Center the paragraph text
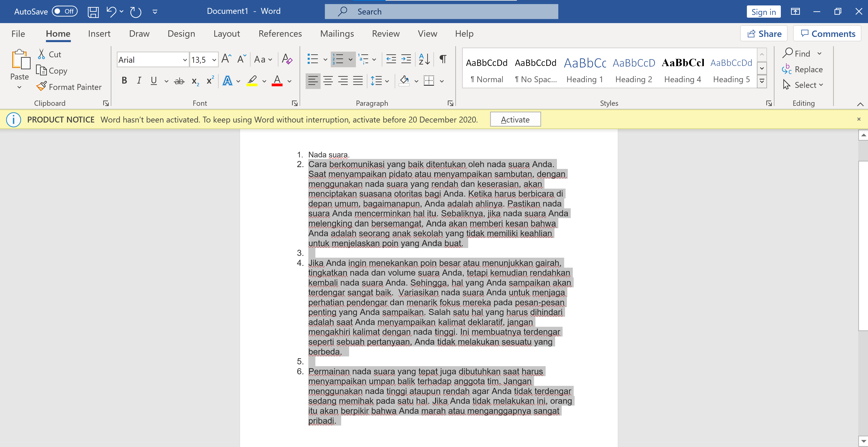The width and height of the screenshot is (868, 447). tap(328, 81)
